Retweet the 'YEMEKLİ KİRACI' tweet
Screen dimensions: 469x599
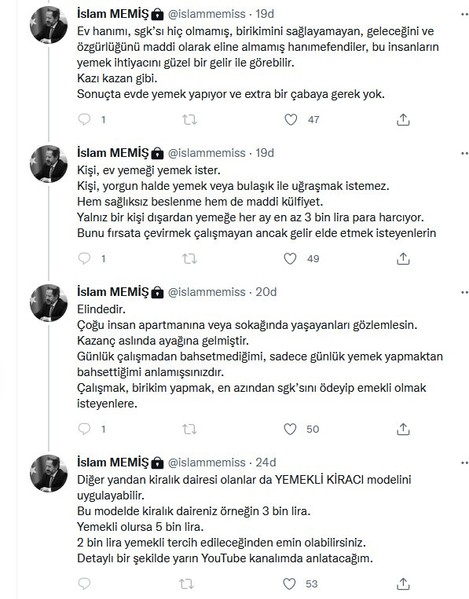[187, 584]
